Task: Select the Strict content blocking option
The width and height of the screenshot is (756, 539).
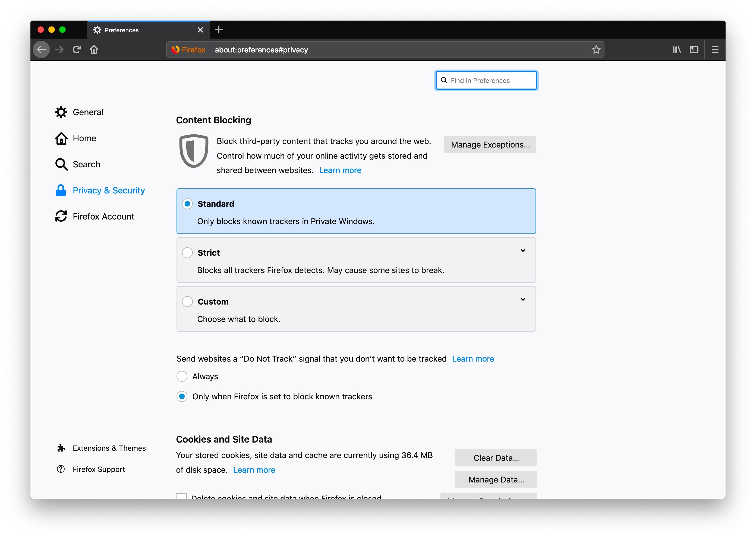Action: (187, 253)
